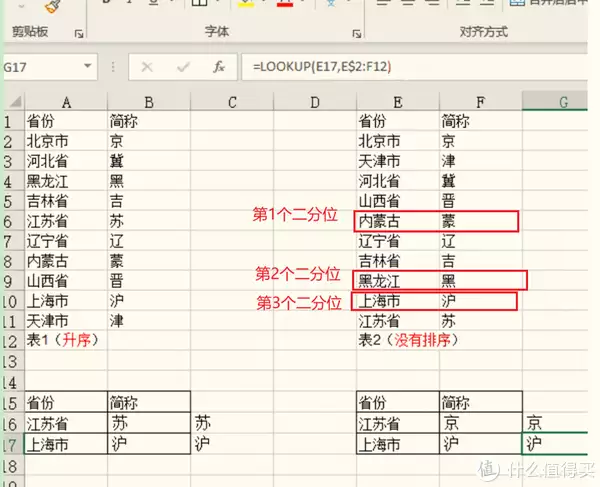
Task: Select cell G16 containing 京
Action: coord(555,423)
